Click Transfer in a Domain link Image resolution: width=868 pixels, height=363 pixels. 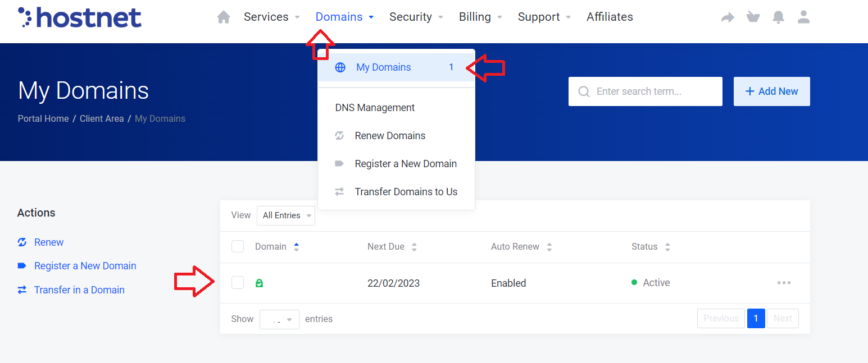(x=79, y=290)
